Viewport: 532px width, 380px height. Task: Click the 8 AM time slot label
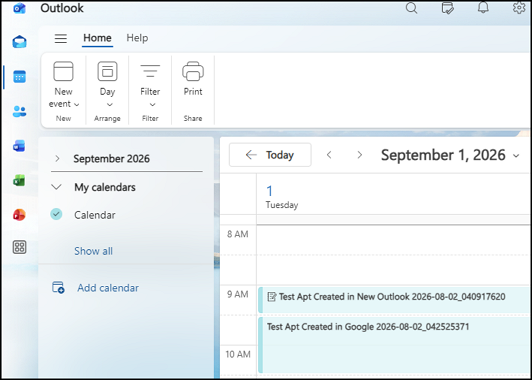point(237,234)
